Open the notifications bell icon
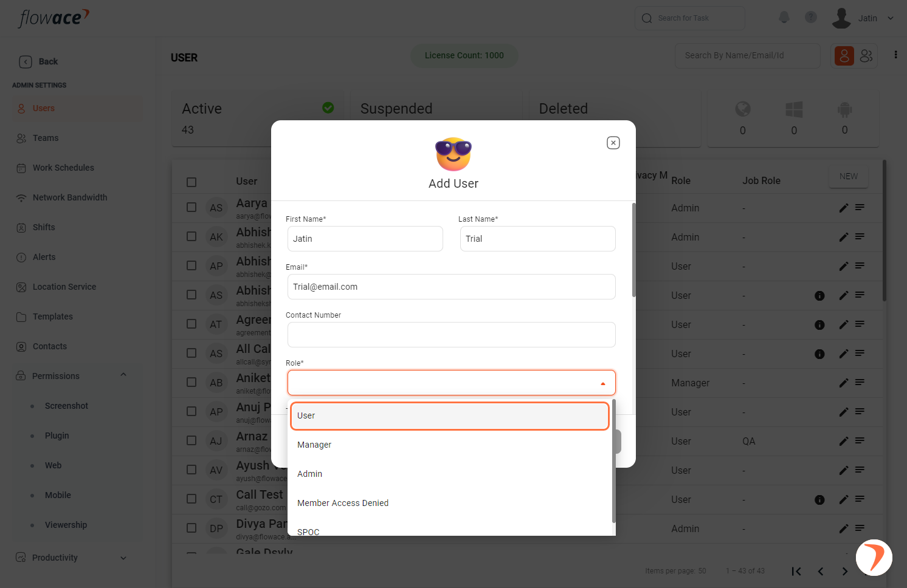The width and height of the screenshot is (907, 588). click(784, 18)
